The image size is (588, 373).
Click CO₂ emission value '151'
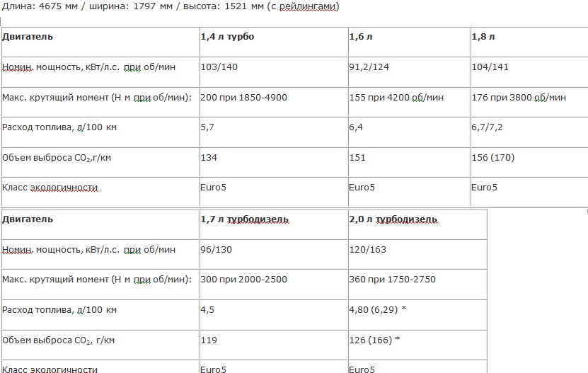357,158
